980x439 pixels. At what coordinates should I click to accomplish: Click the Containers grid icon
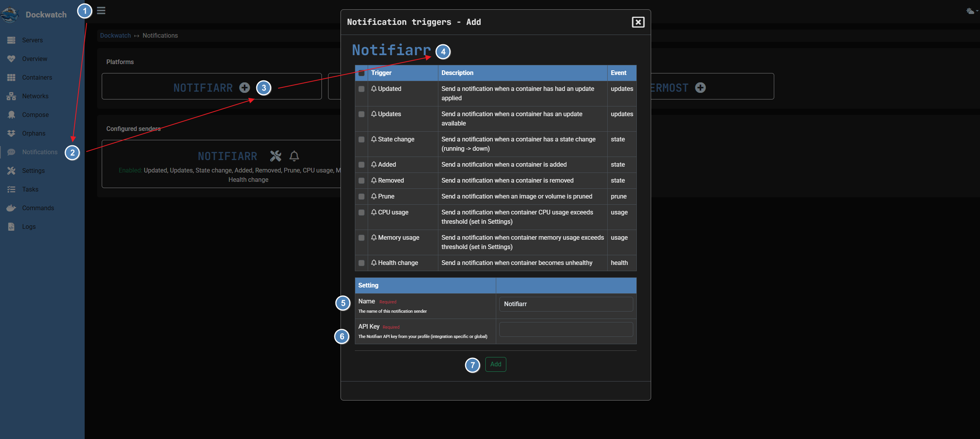pyautogui.click(x=11, y=77)
